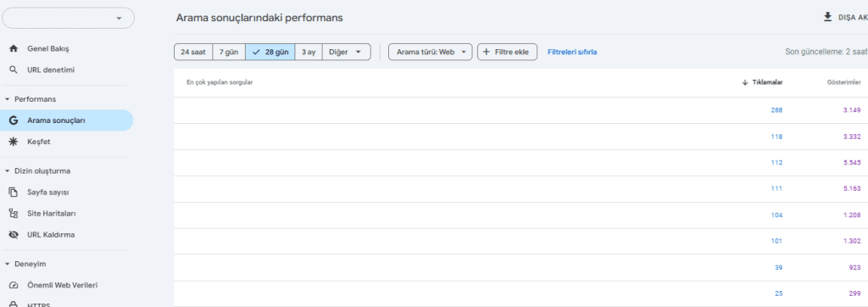Click the 299 impressions value
The width and height of the screenshot is (868, 307).
[854, 293]
